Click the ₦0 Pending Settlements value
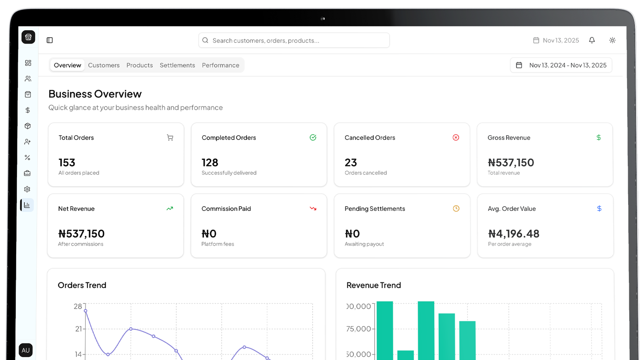The image size is (644, 360). 352,234
